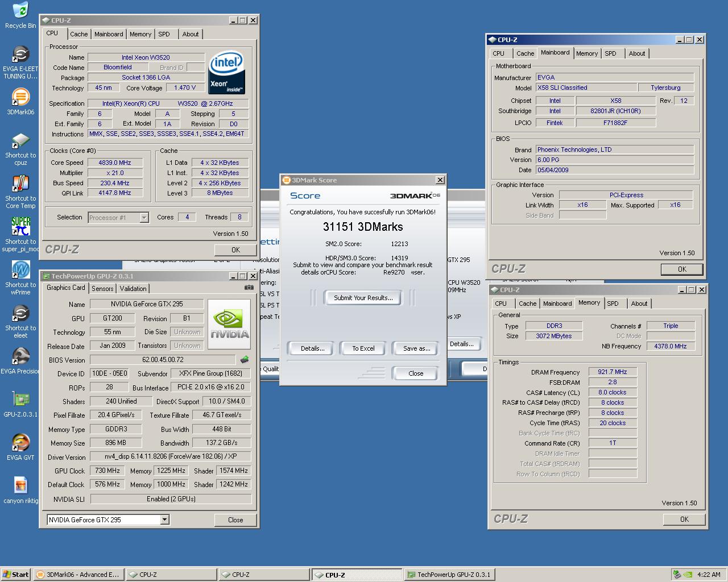
Task: Click Core Speed value 4839.0 MHz
Action: pyautogui.click(x=115, y=163)
